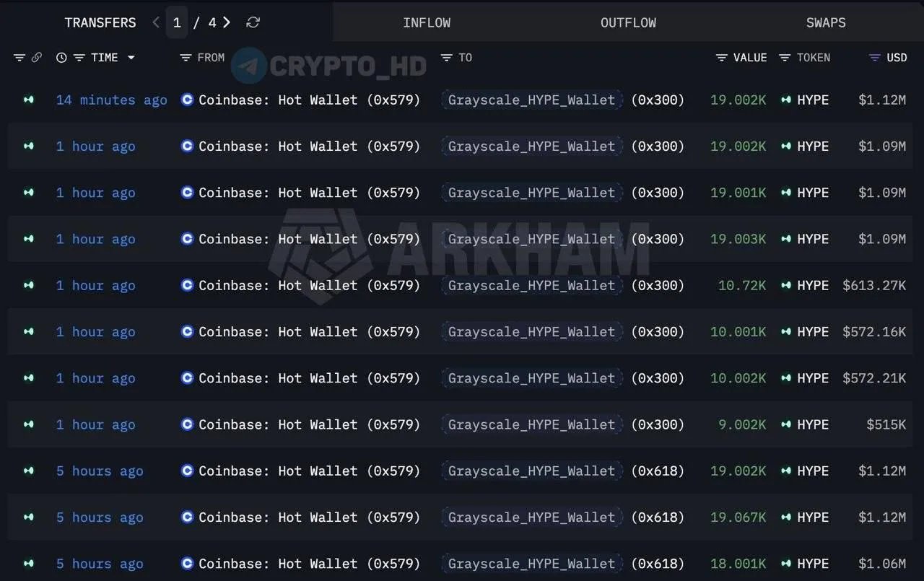Click the Coinbase logo in the 10.72K row
Screen dimensions: 924x581
(x=187, y=285)
